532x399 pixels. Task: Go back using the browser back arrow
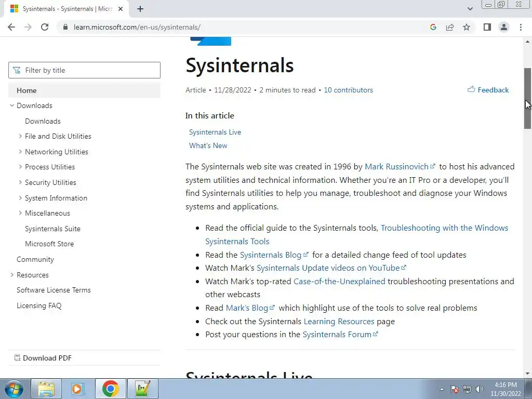point(11,27)
